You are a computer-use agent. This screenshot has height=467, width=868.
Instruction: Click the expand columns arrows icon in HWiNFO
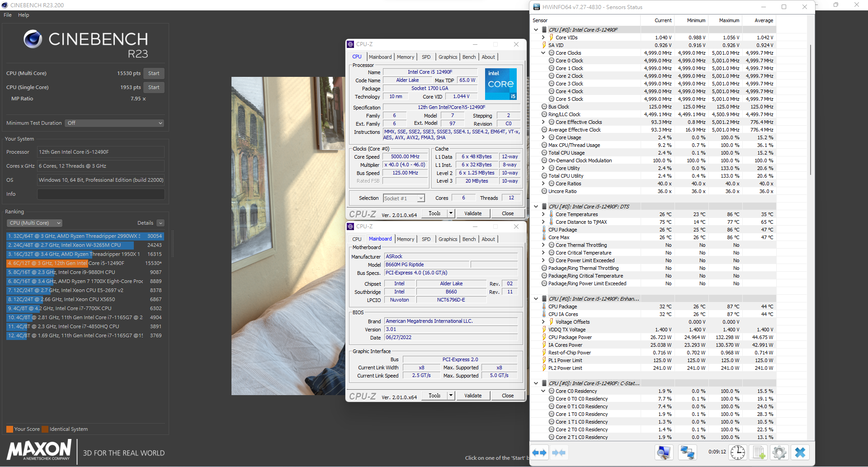click(540, 453)
